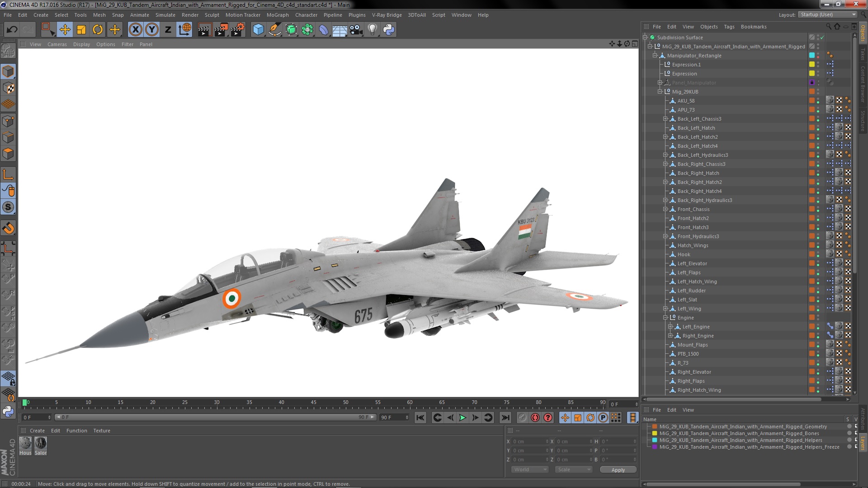Select Polygons mode in left sidebar

pyautogui.click(x=8, y=154)
